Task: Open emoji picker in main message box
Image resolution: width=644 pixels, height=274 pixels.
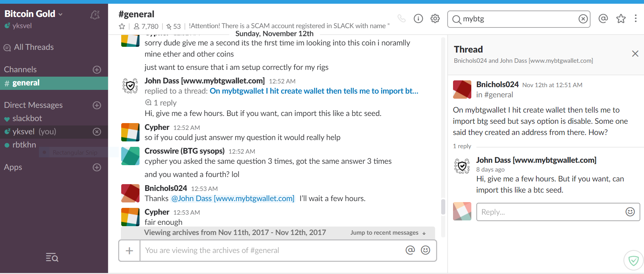Action: [x=426, y=250]
